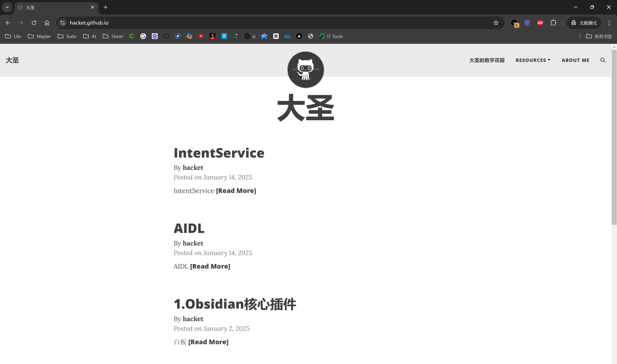Open the Baidu paw bookmark

(154, 36)
